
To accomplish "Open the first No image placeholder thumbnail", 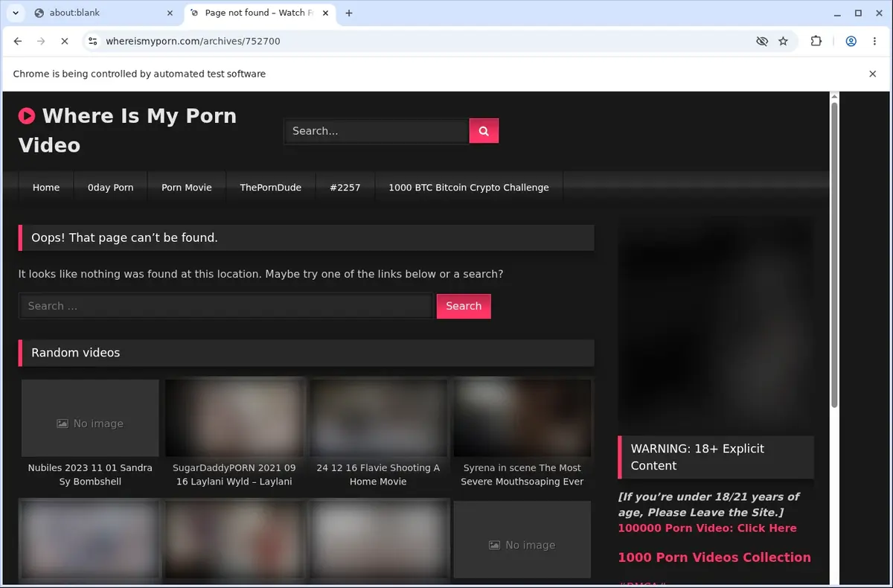I will point(90,418).
